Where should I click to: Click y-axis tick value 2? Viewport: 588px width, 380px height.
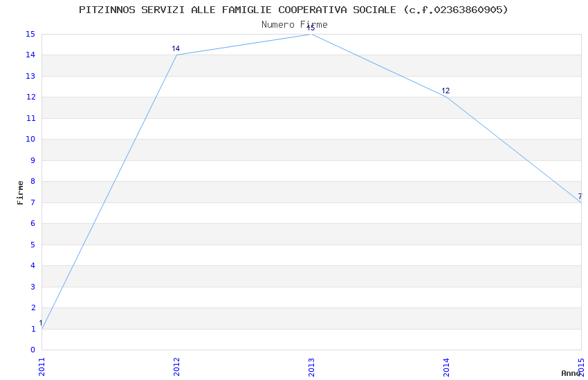[33, 307]
